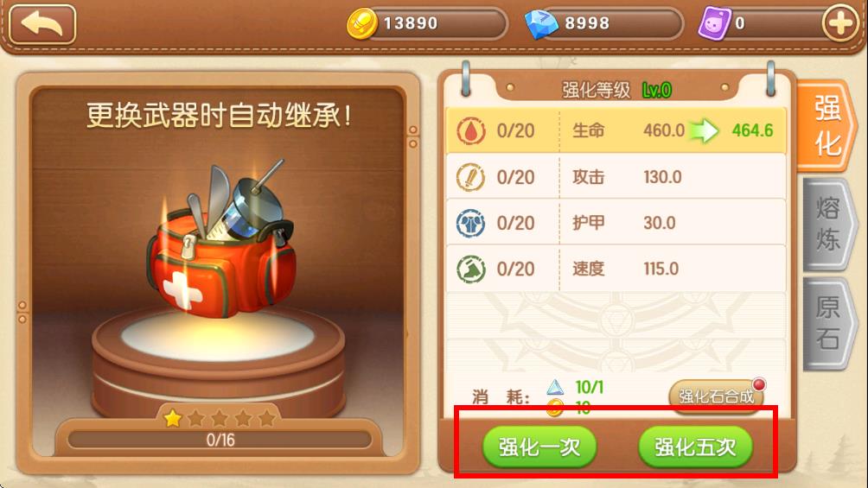Click the 强化五次 green button
The height and width of the screenshot is (488, 868).
[695, 447]
